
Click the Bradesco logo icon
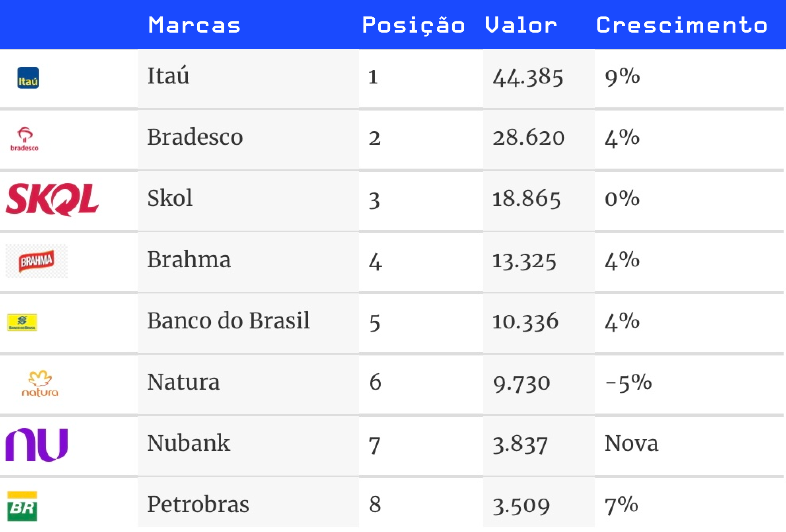[25, 139]
